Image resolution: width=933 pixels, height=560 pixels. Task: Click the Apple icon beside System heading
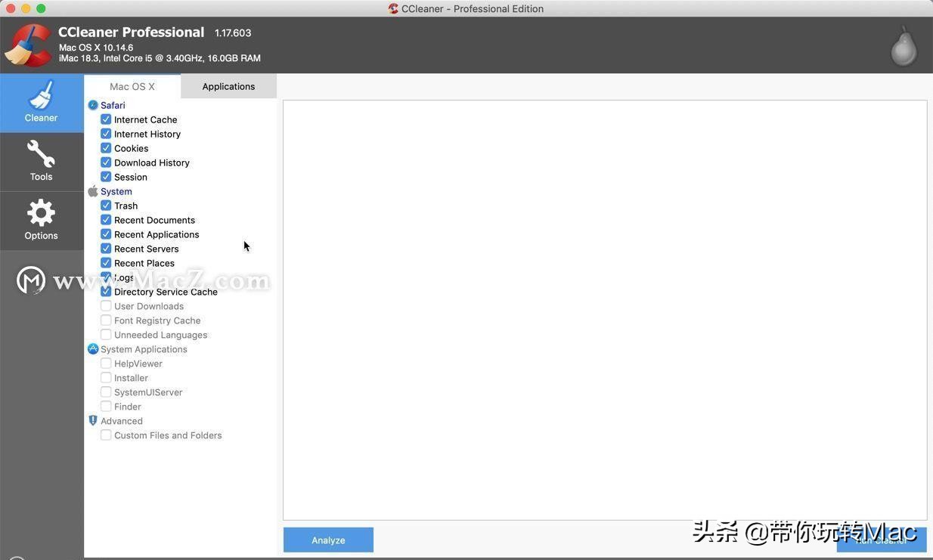pyautogui.click(x=94, y=191)
